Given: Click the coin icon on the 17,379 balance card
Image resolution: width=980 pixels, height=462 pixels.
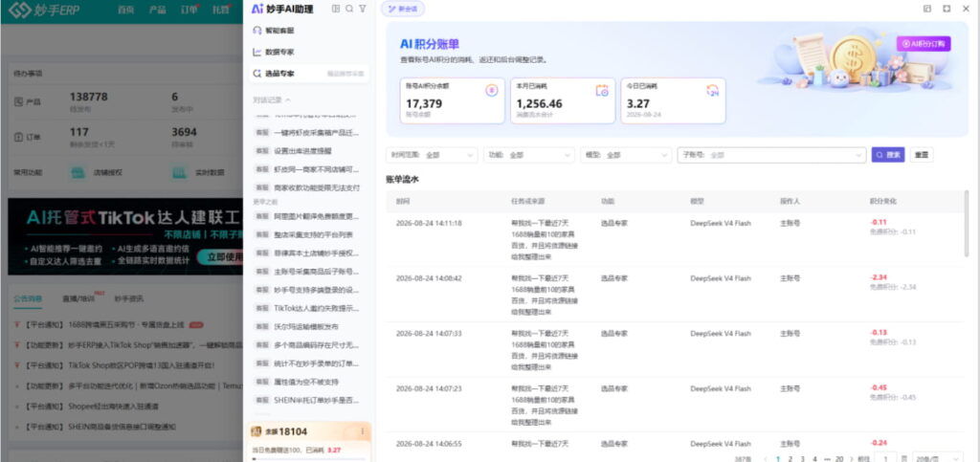Looking at the screenshot, I should coord(491,91).
